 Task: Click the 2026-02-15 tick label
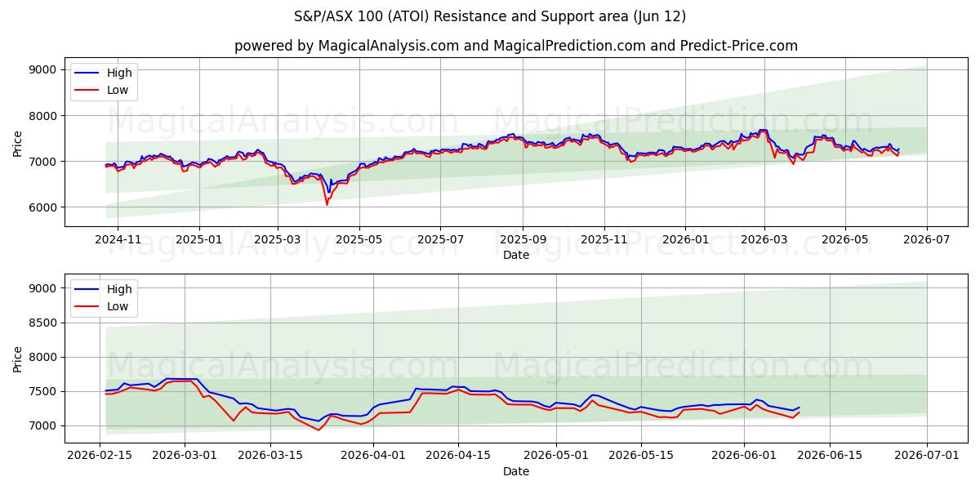click(100, 456)
